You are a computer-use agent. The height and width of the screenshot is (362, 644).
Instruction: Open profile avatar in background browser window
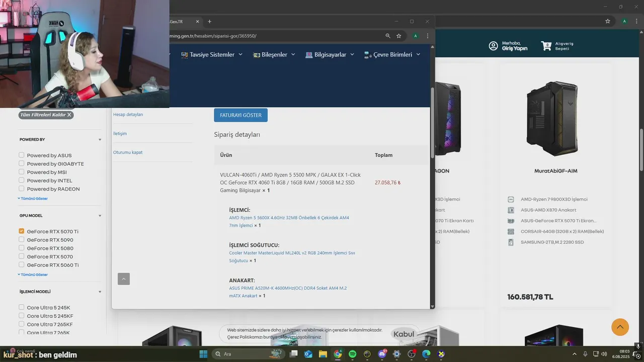coord(624,21)
